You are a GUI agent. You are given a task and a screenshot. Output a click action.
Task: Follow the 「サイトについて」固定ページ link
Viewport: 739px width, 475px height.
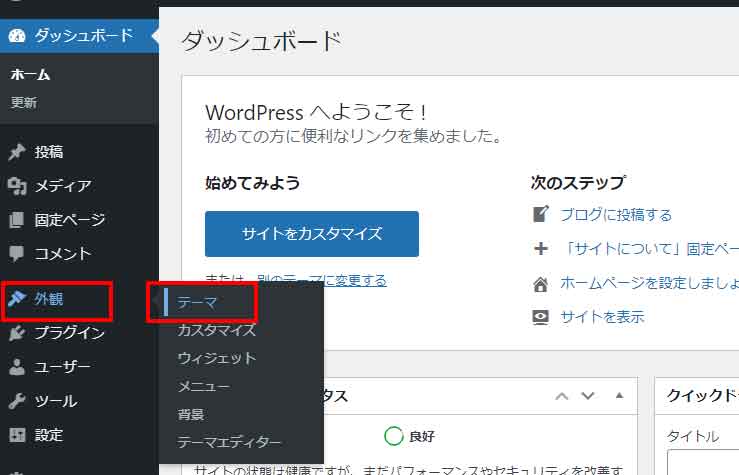[x=651, y=248]
